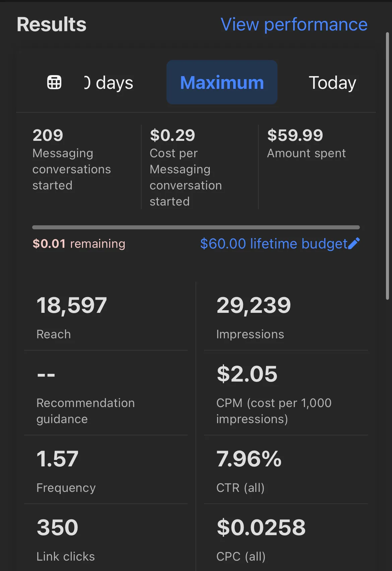Image resolution: width=392 pixels, height=571 pixels.
Task: Select the days range tab
Action: (109, 82)
